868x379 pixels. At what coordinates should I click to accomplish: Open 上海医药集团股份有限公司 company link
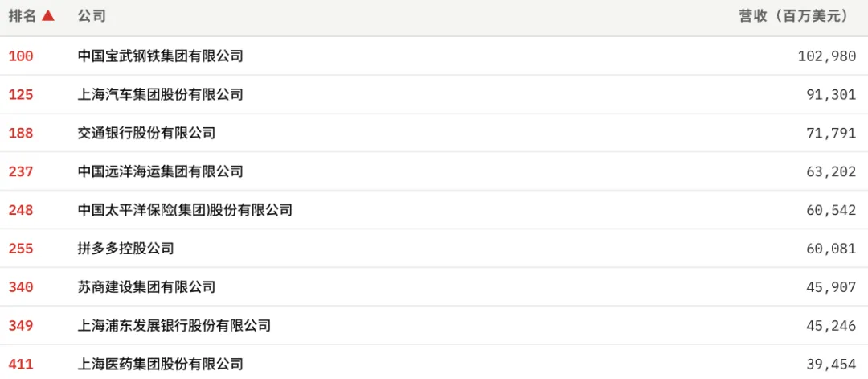[161, 364]
